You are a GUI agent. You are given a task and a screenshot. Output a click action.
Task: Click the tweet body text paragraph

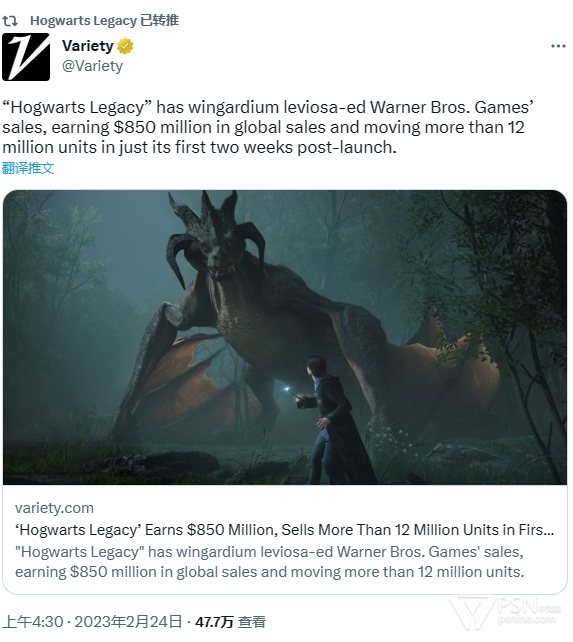[x=268, y=127]
